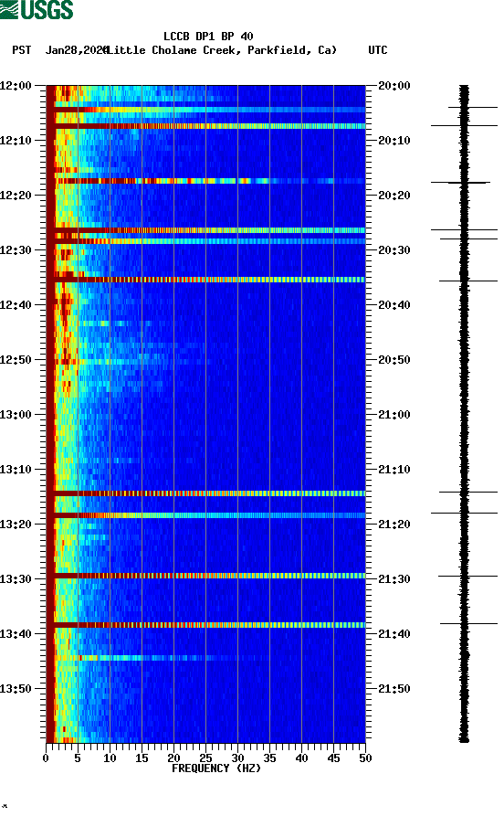The image size is (504, 816).
Task: Click the 40 Hz frequency tick label
Action: [x=301, y=758]
